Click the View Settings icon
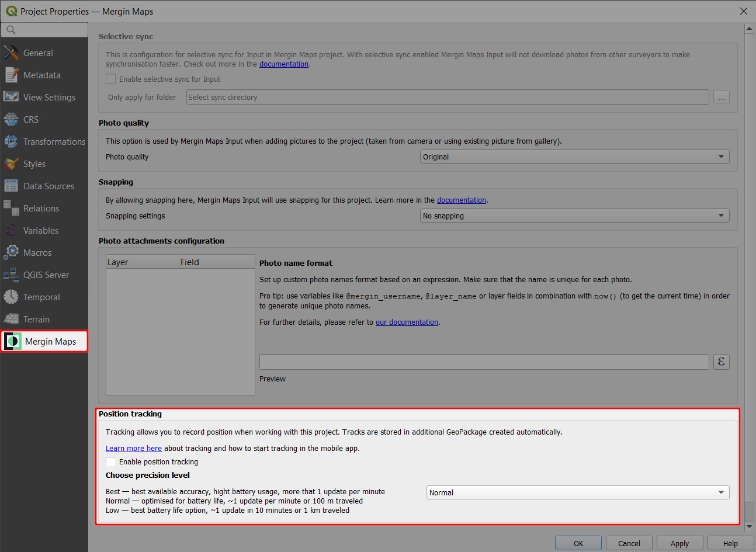The width and height of the screenshot is (756, 552). pyautogui.click(x=11, y=97)
